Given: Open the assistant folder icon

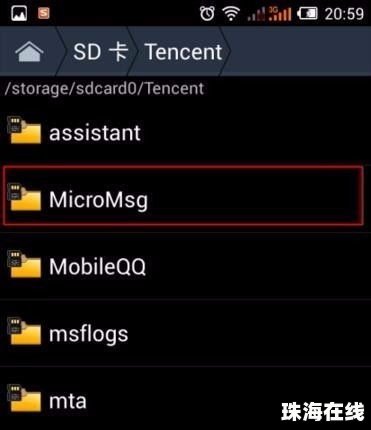Looking at the screenshot, I should click(24, 130).
